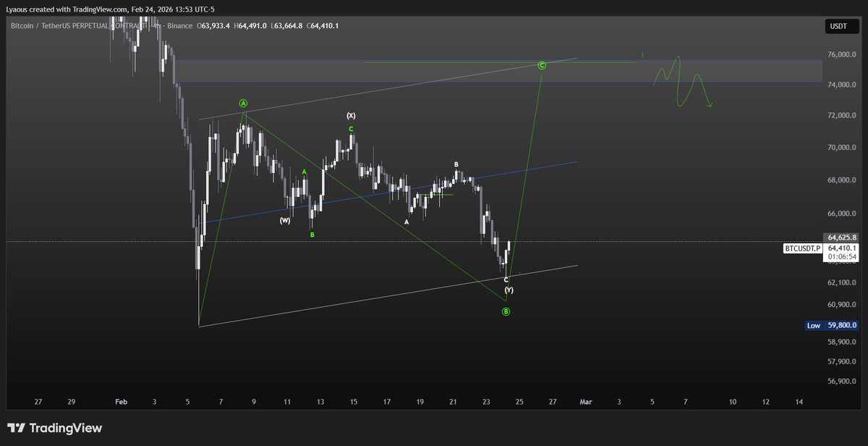The height and width of the screenshot is (446, 868).
Task: Click the Feb label on time axis
Action: tap(122, 401)
